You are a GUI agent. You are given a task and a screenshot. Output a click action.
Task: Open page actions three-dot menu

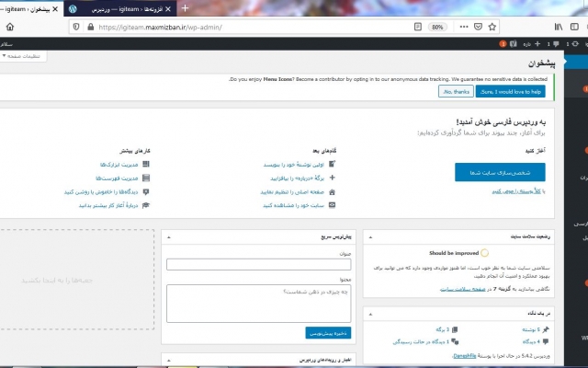464,27
